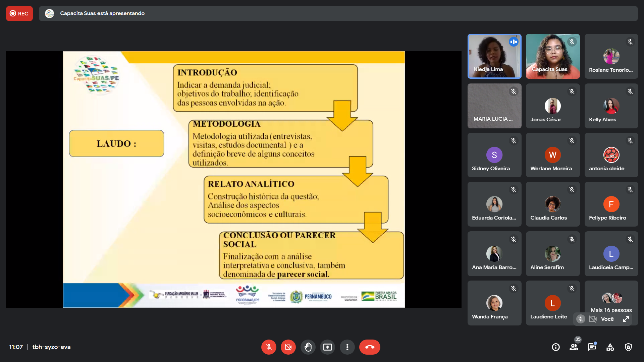644x362 pixels.
Task: Click the present screen button
Action: click(x=327, y=347)
